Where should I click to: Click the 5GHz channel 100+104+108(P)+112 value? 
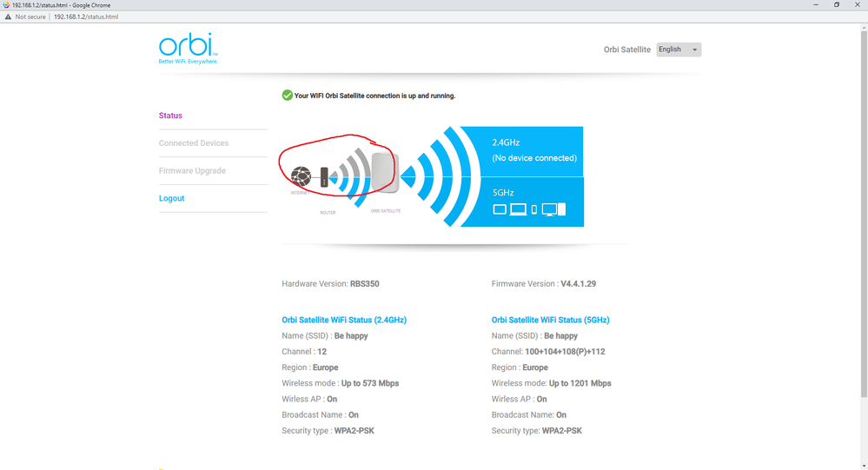coord(565,352)
